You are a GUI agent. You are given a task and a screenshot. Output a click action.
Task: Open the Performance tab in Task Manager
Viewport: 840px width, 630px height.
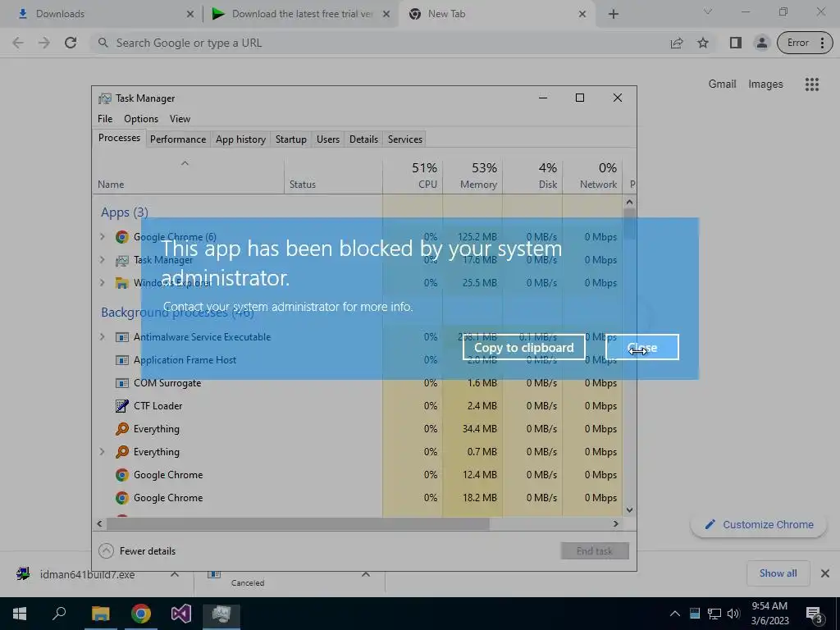point(178,139)
